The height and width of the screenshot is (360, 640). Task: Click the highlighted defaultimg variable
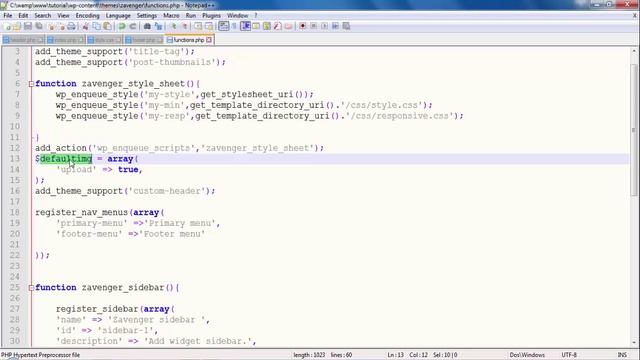(66, 159)
